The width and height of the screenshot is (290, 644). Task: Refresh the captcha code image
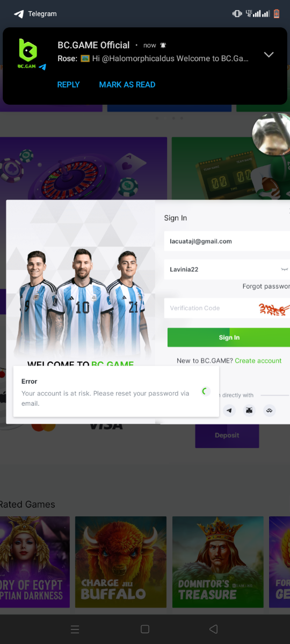click(274, 309)
